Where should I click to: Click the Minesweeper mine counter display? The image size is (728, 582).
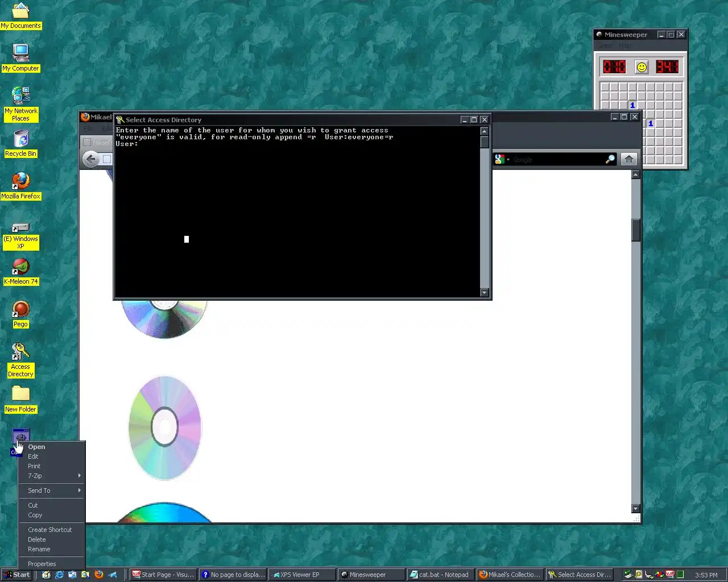coord(614,67)
